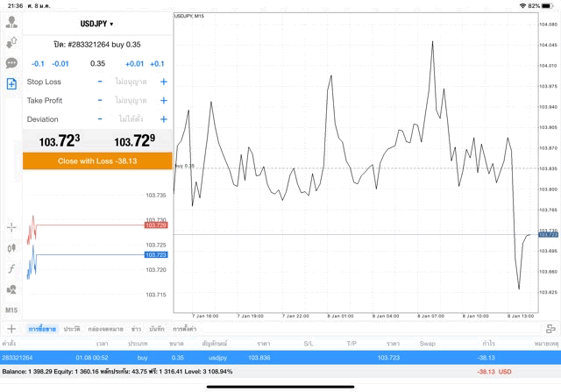Screen dimensions: 561x392
Task: Open the USDJPY symbol dropdown
Action: click(x=96, y=24)
